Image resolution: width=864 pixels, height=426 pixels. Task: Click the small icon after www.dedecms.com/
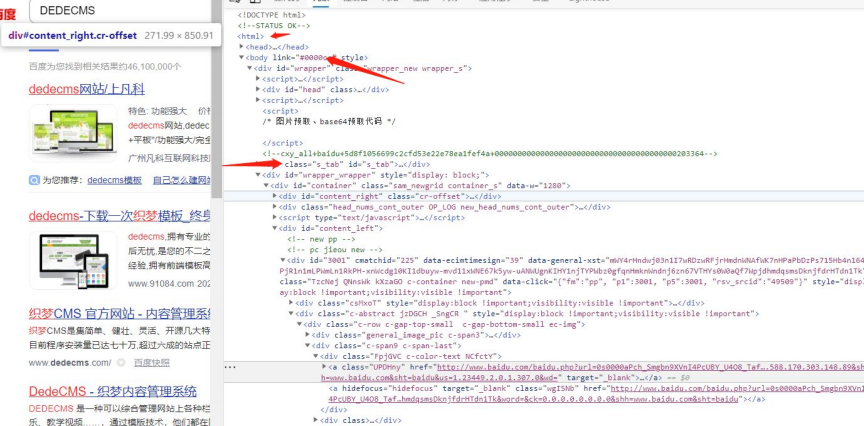121,363
